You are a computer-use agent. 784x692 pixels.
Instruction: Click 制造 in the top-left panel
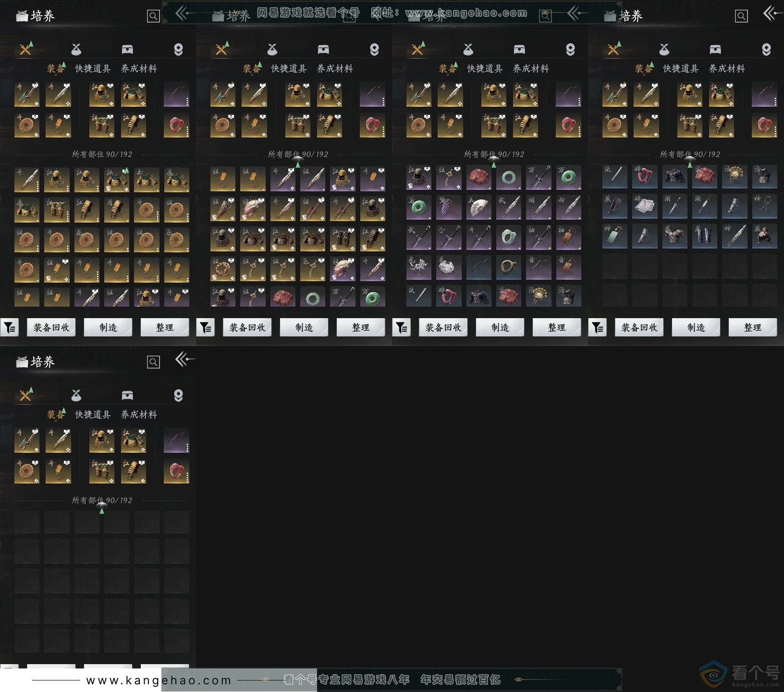[108, 327]
